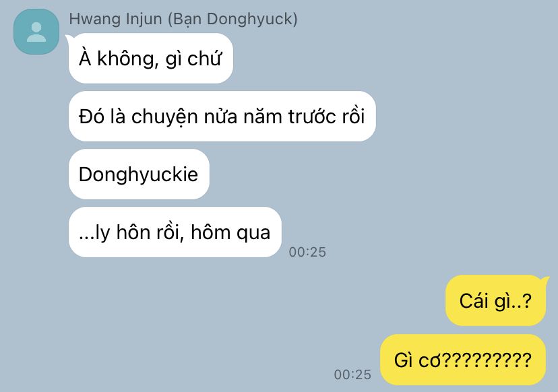The height and width of the screenshot is (392, 558).
Task: Tap the '...ly hôn rồi, hôm qua' message
Action: pos(175,232)
